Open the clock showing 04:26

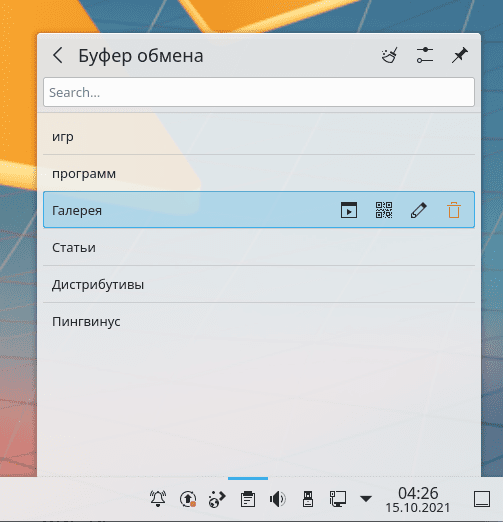pyautogui.click(x=418, y=499)
